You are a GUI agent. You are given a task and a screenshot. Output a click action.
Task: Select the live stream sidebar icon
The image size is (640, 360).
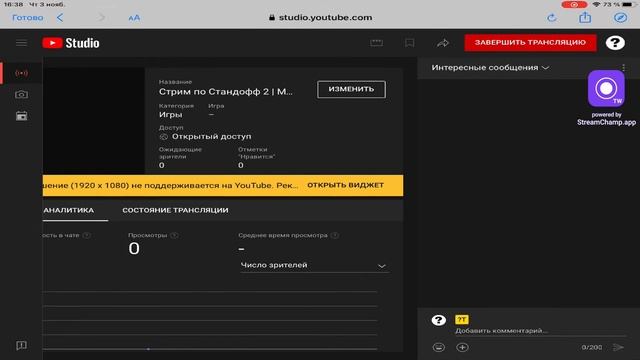pos(21,73)
